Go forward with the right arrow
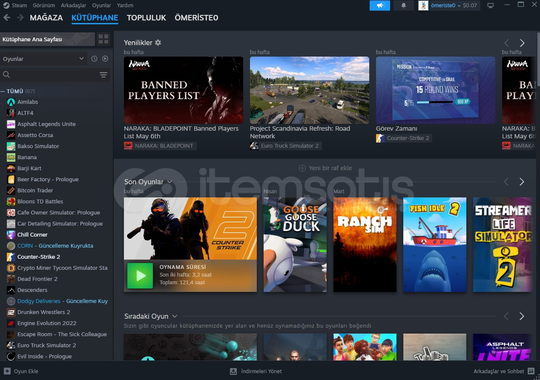540x380 pixels. point(20,18)
